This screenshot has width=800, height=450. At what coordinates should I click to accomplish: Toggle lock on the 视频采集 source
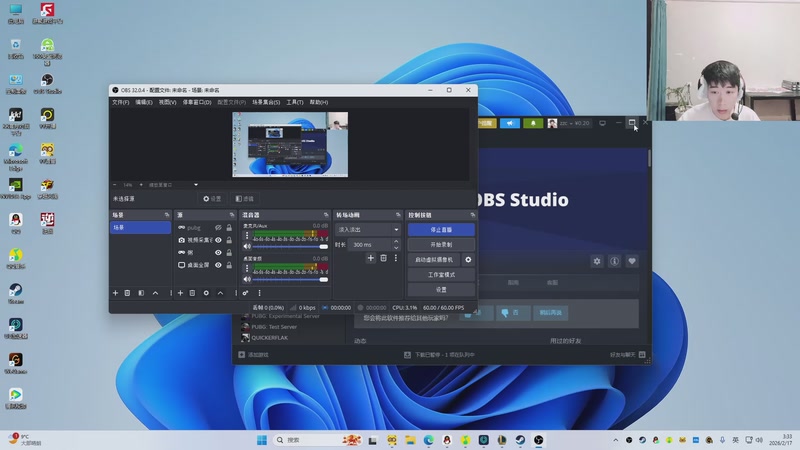(x=229, y=240)
